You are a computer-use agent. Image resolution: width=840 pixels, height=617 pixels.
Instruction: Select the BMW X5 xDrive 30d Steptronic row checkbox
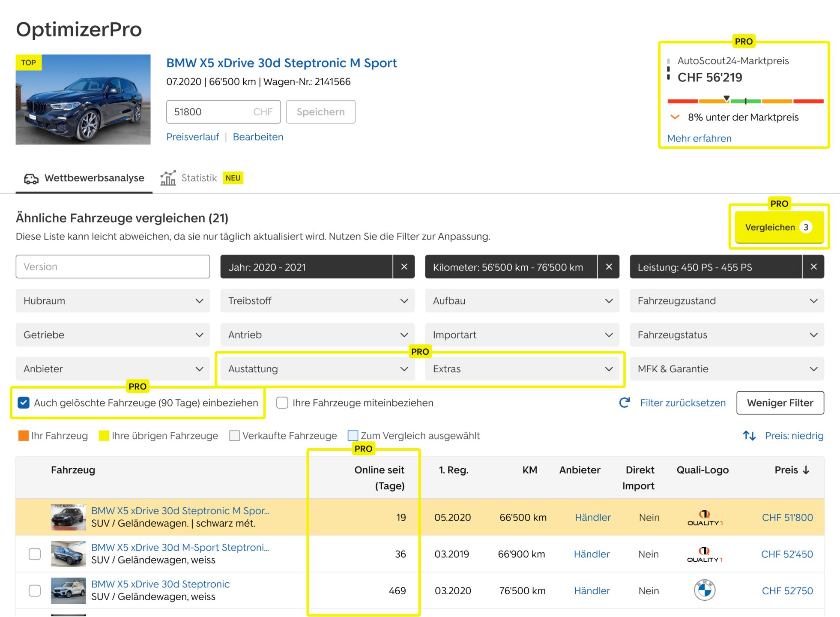tap(35, 590)
